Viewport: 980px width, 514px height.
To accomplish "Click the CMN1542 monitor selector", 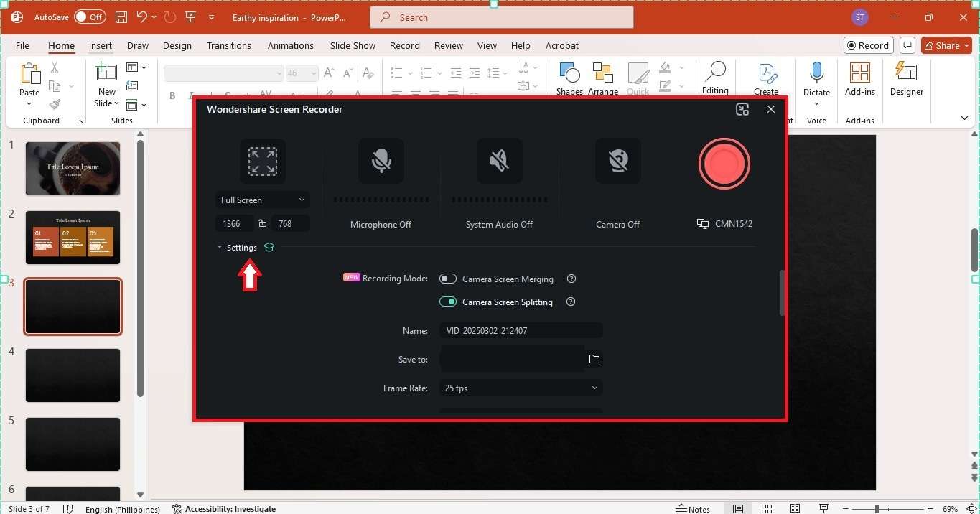I will (x=725, y=224).
